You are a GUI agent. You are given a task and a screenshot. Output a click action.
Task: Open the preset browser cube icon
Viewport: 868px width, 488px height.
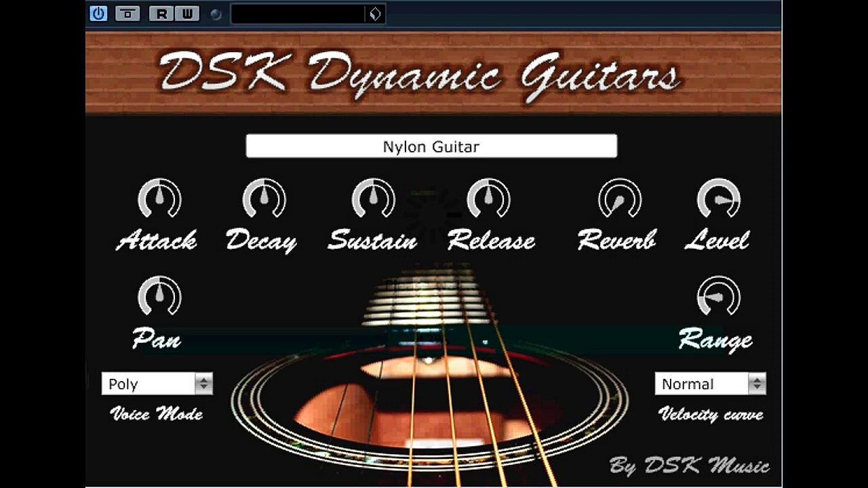coord(375,14)
